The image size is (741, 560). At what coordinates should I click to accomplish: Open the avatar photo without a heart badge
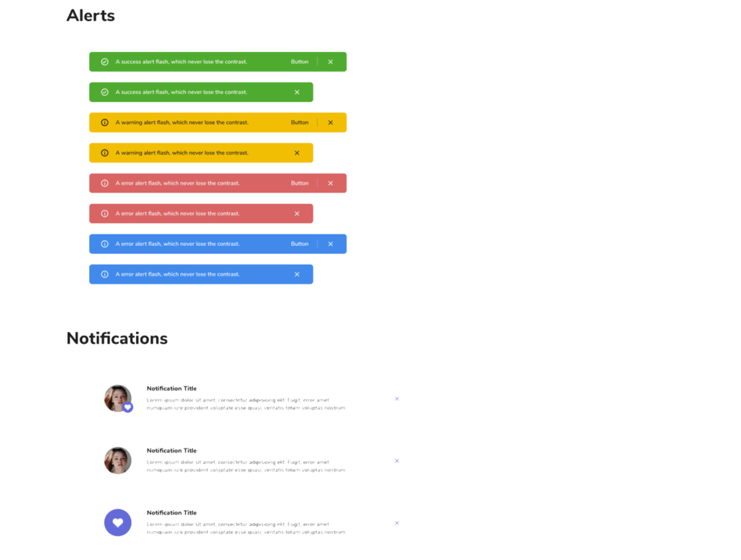pos(118,461)
